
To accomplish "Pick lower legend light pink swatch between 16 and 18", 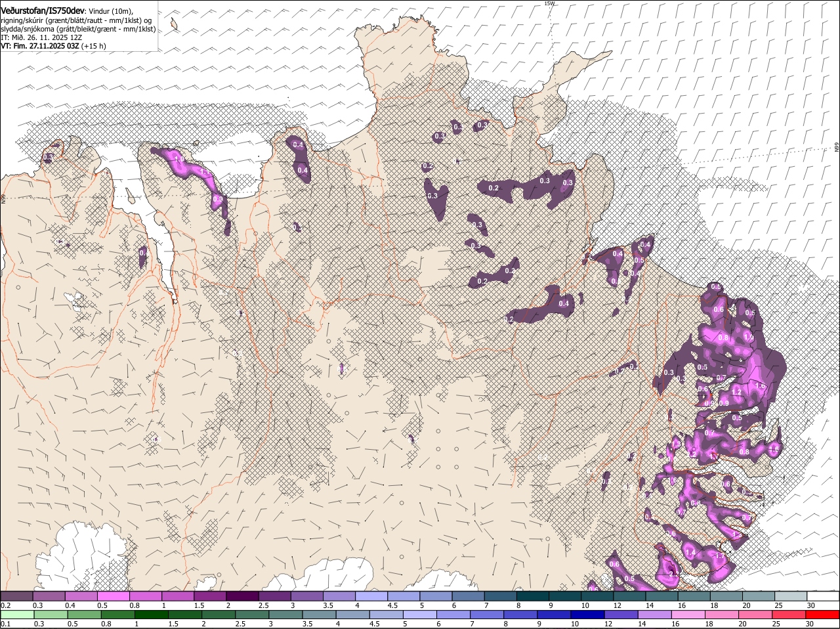I will tap(688, 615).
